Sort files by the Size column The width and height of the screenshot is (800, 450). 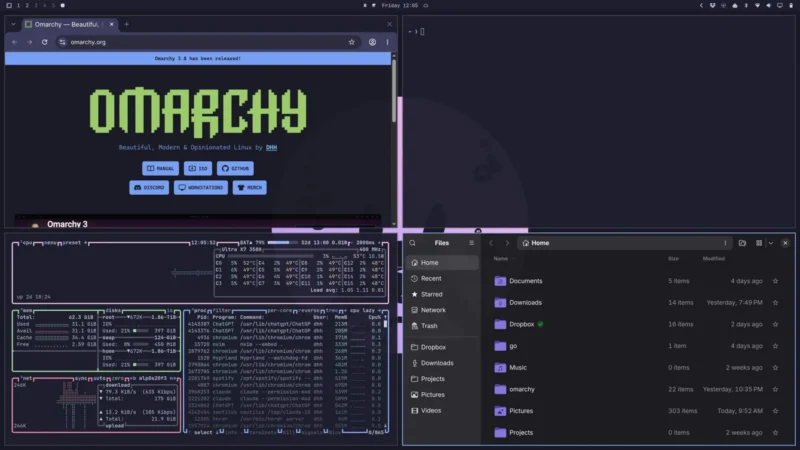tap(673, 259)
